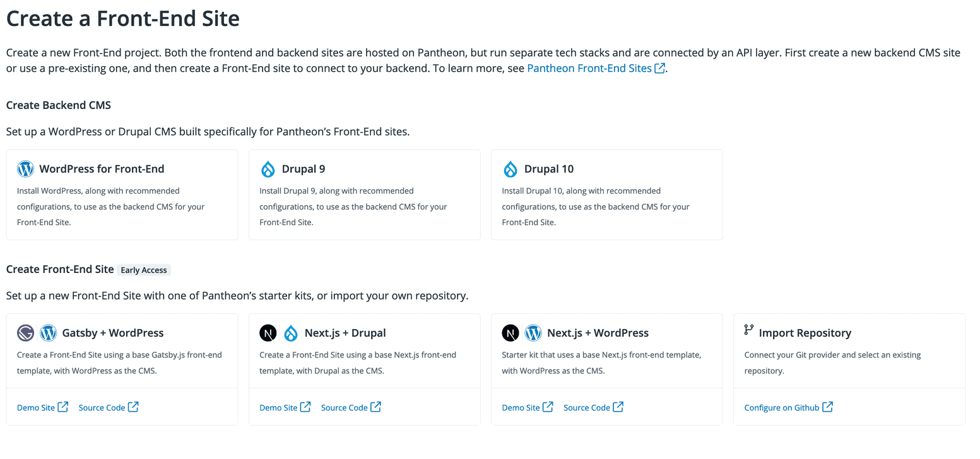Viewport: 980px width, 459px height.
Task: Click the Drupal icon on the Drupal 10 card
Action: [511, 168]
